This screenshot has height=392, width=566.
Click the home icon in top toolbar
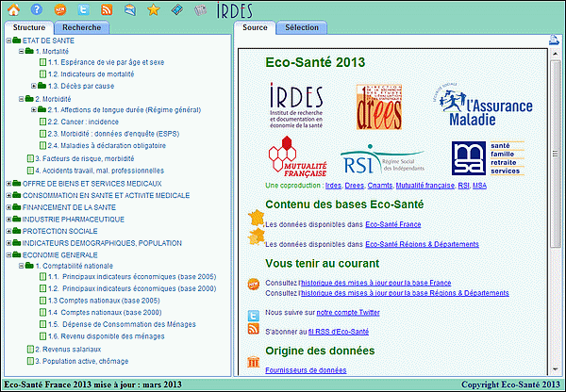click(x=13, y=9)
